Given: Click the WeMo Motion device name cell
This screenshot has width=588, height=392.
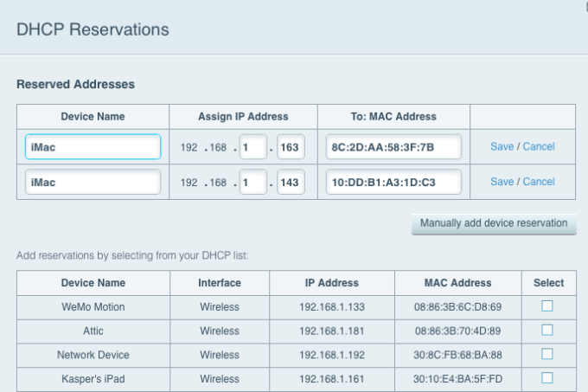Looking at the screenshot, I should coord(93,306).
